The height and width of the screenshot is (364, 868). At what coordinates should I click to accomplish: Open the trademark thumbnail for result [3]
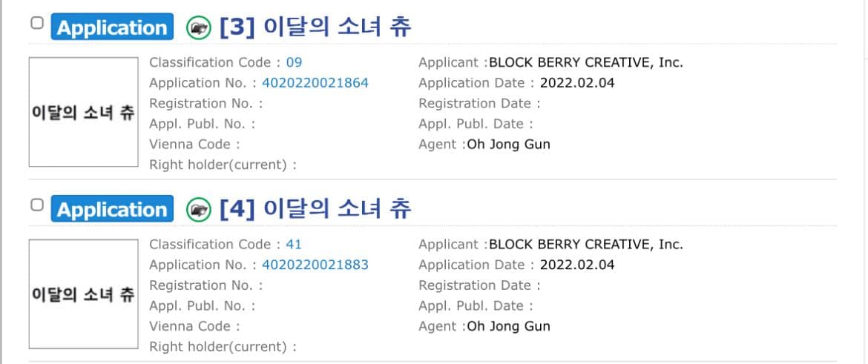click(83, 112)
